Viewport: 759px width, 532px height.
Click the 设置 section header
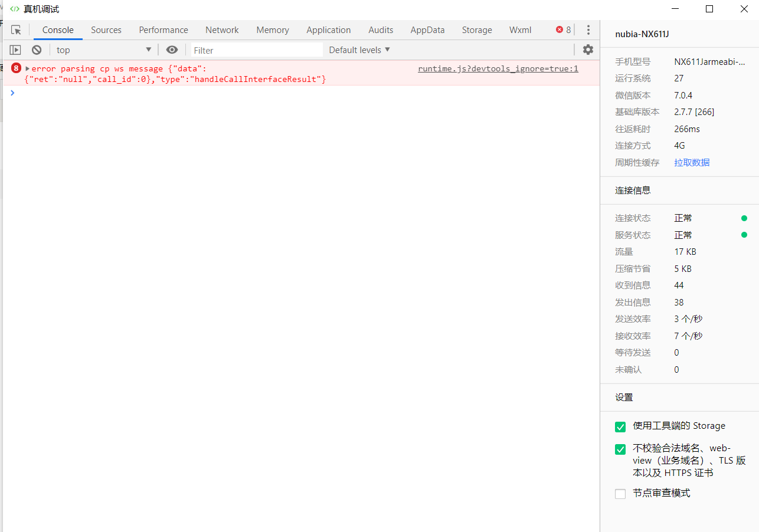(624, 398)
